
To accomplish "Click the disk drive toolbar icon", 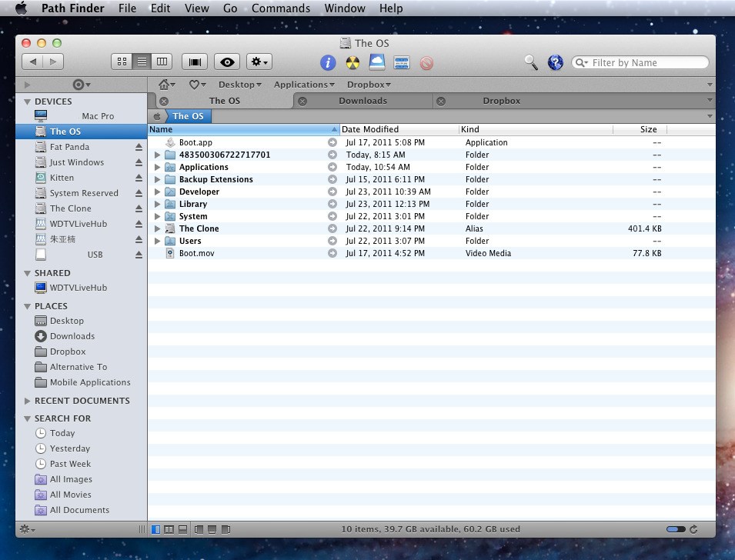I will pyautogui.click(x=377, y=62).
